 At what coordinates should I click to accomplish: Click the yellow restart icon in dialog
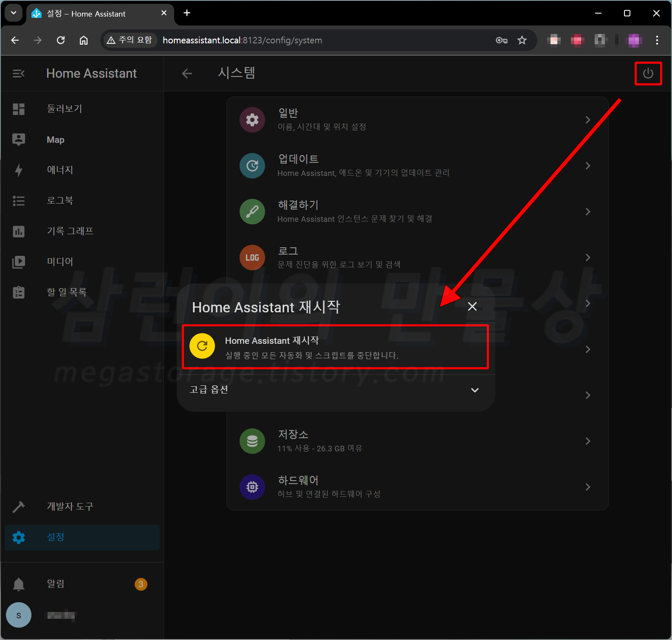point(202,346)
